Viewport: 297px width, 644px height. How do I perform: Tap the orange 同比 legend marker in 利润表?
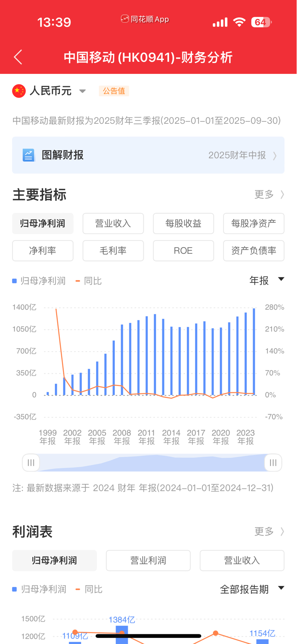[78, 589]
